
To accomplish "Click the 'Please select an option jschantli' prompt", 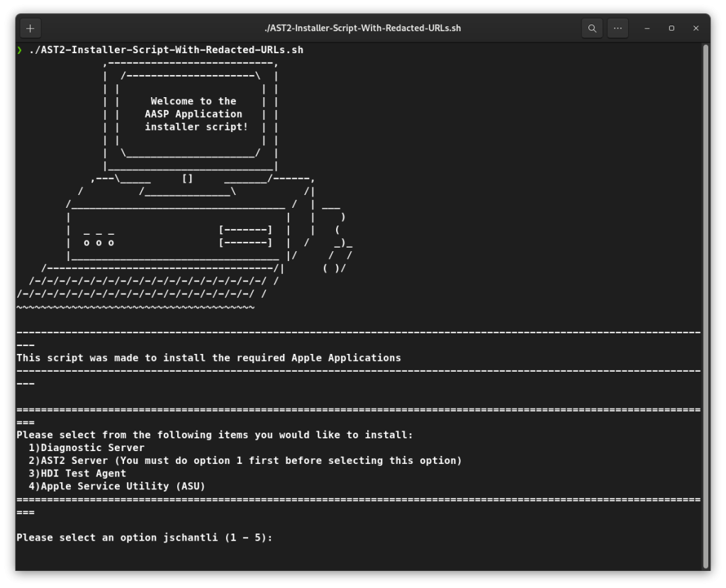I will [x=145, y=538].
